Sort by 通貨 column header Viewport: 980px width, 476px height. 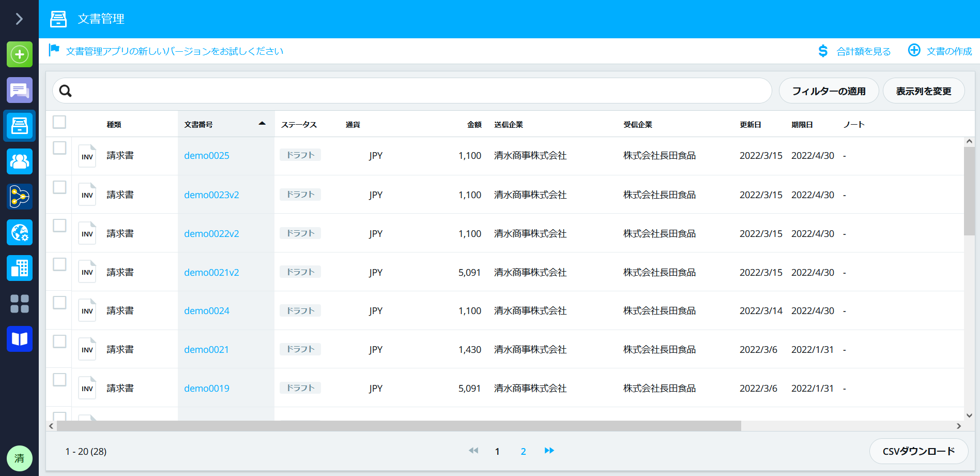353,125
